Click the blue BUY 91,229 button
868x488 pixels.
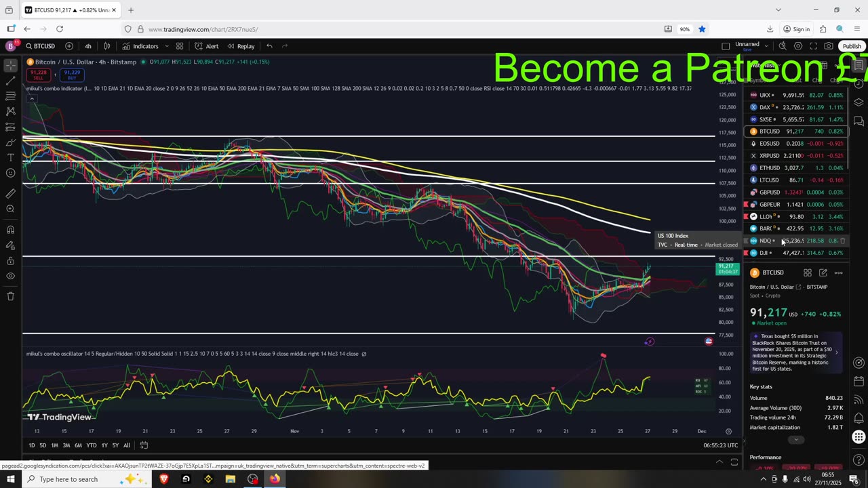coord(71,75)
